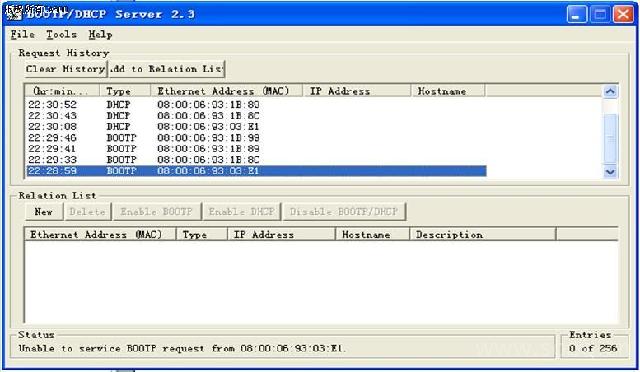This screenshot has width=640, height=372.
Task: Click the Hostname header in Relation List
Action: pos(372,234)
